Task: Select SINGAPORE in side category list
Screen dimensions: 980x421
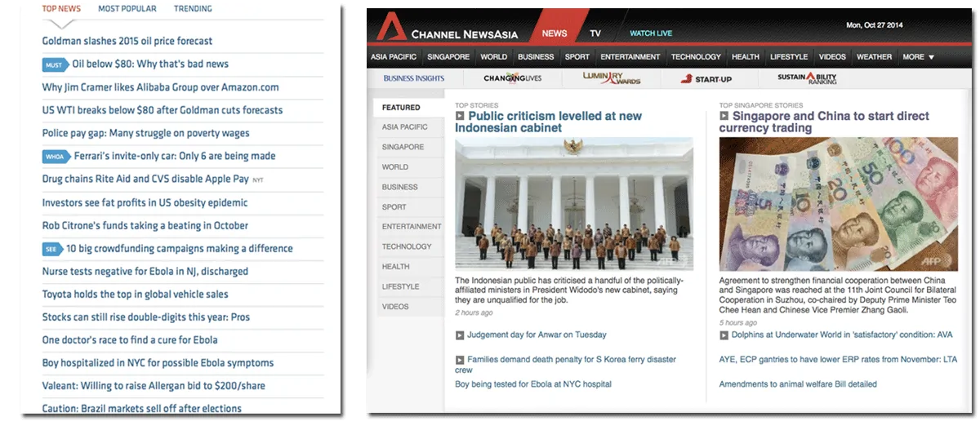Action: pos(409,148)
